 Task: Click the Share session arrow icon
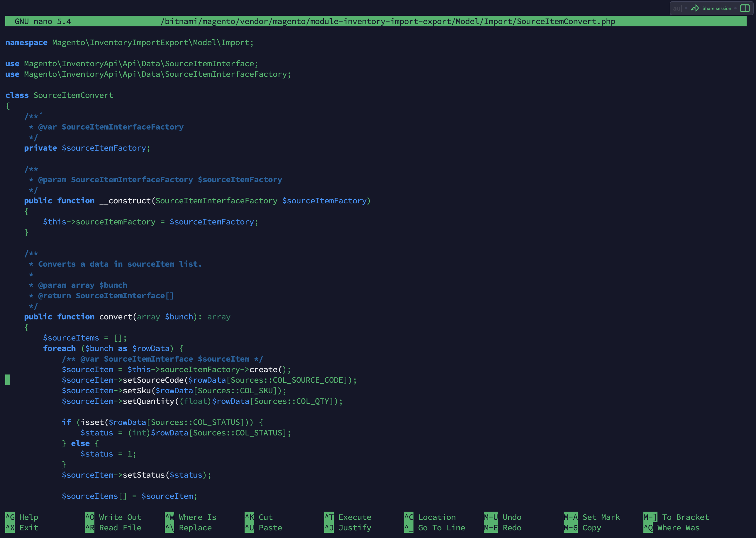point(695,8)
